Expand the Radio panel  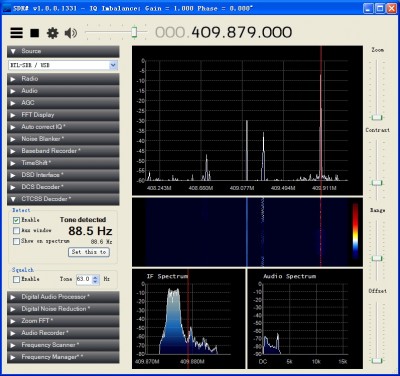63,79
